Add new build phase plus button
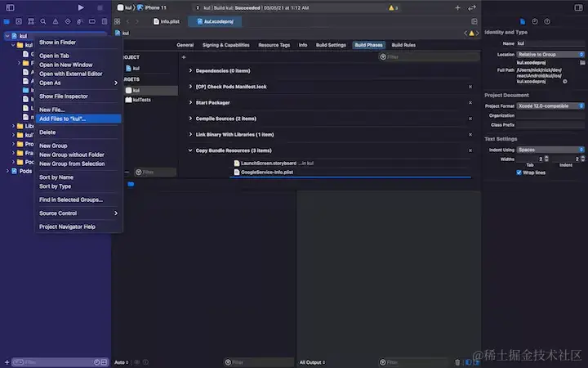 point(184,57)
